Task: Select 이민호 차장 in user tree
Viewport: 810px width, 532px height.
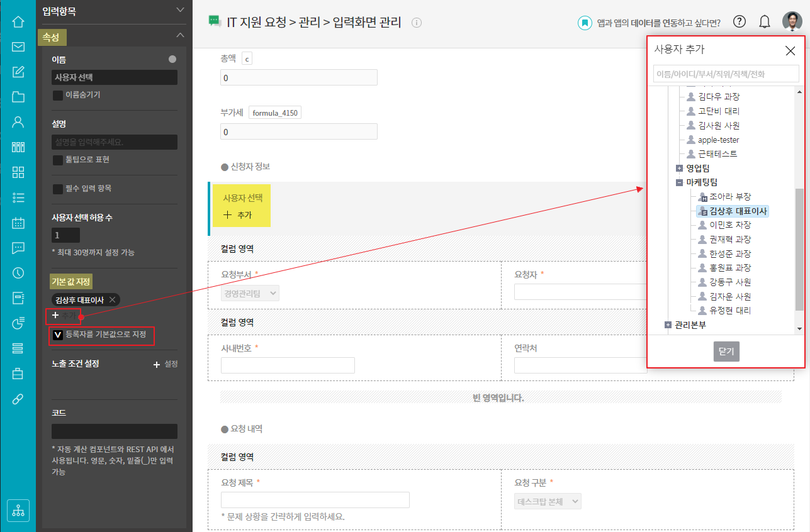Action: point(729,225)
